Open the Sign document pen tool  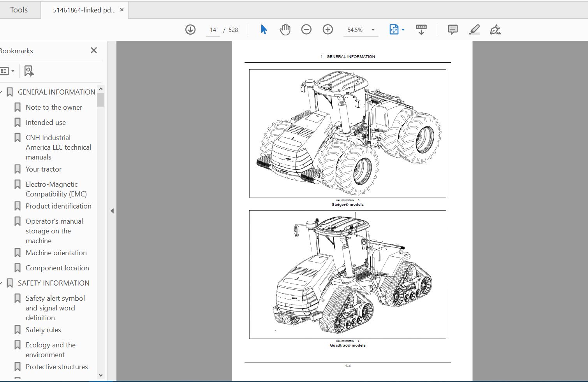coord(495,30)
